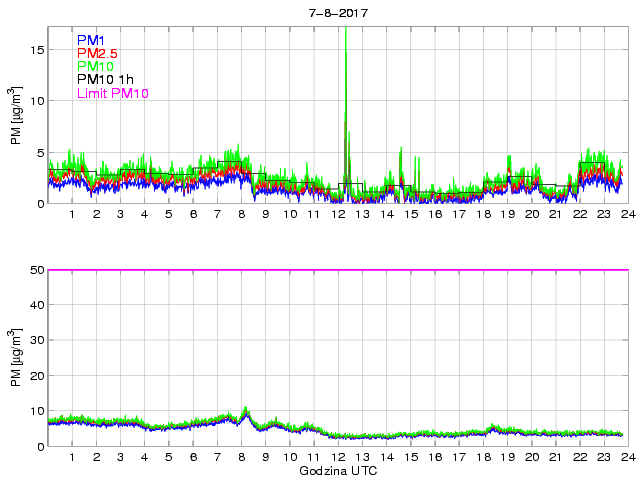
Task: Click hour 18 tick label on lower chart
Action: coord(483,458)
